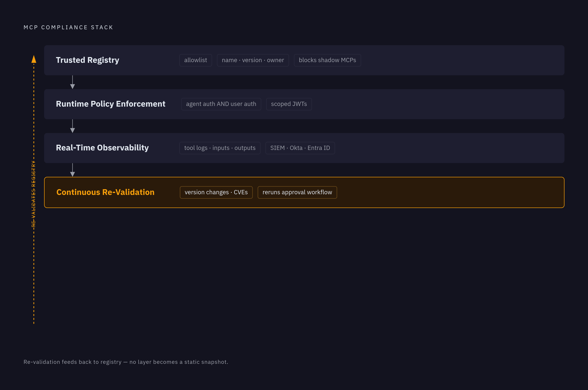Click the 'Continuous Re-Validation' heading

(x=105, y=192)
